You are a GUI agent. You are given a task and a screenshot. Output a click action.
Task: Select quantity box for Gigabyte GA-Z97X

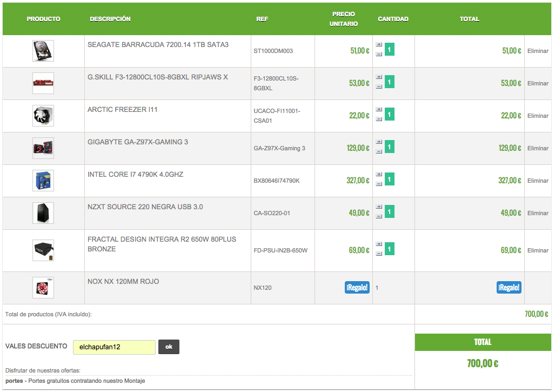point(389,147)
